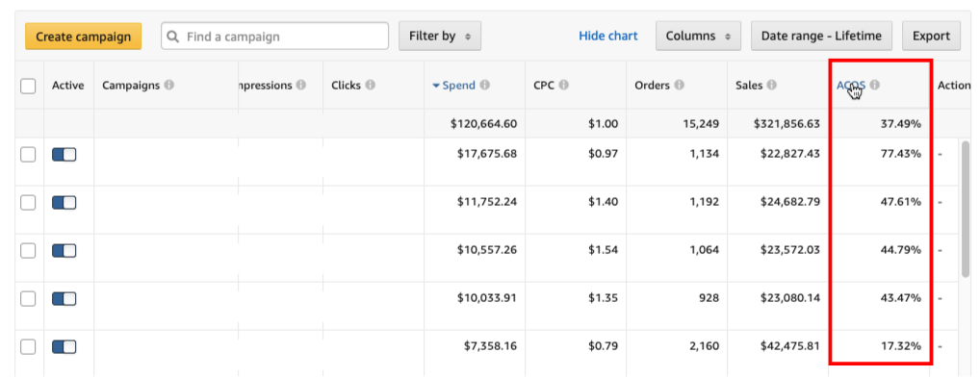The image size is (980, 377).
Task: Open the Date range - Lifetime selector
Action: (x=821, y=37)
